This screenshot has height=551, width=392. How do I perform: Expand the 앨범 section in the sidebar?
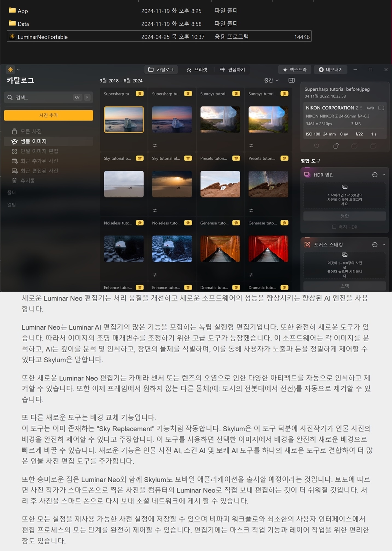click(11, 205)
